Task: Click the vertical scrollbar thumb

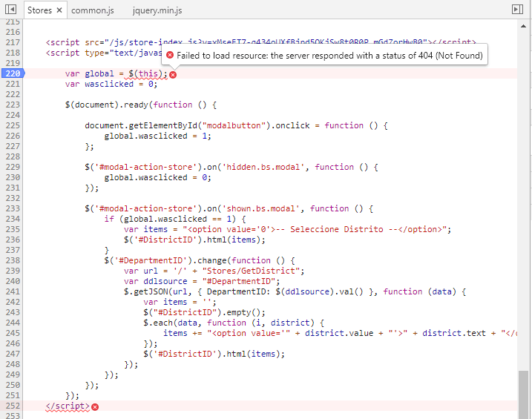Action: click(524, 395)
